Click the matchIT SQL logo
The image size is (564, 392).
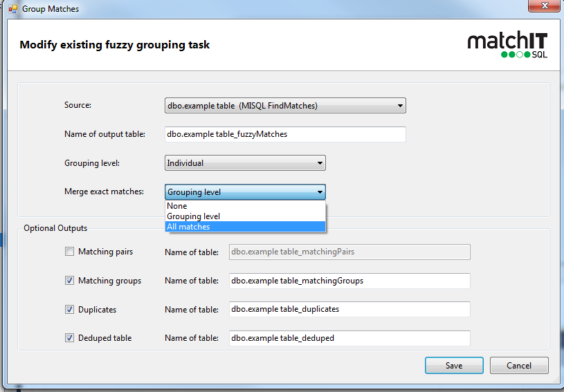coord(507,44)
